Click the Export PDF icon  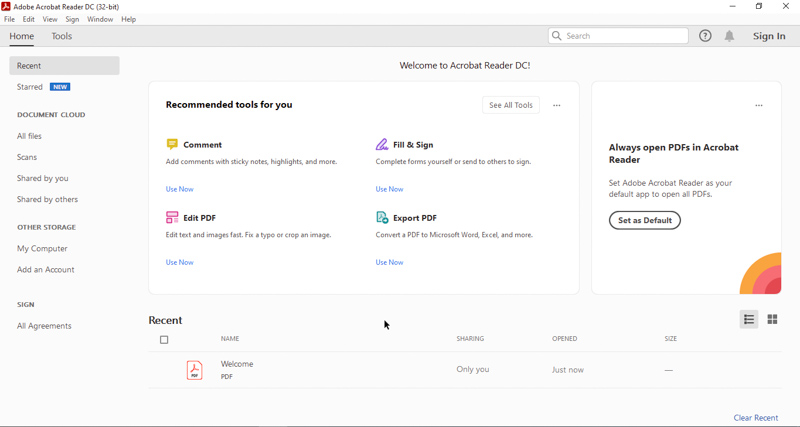382,217
